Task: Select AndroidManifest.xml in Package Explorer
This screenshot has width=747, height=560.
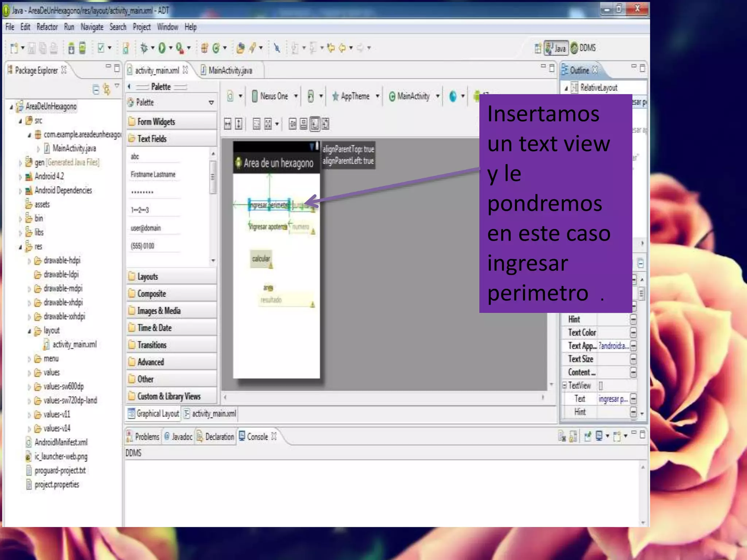Action: (x=57, y=443)
